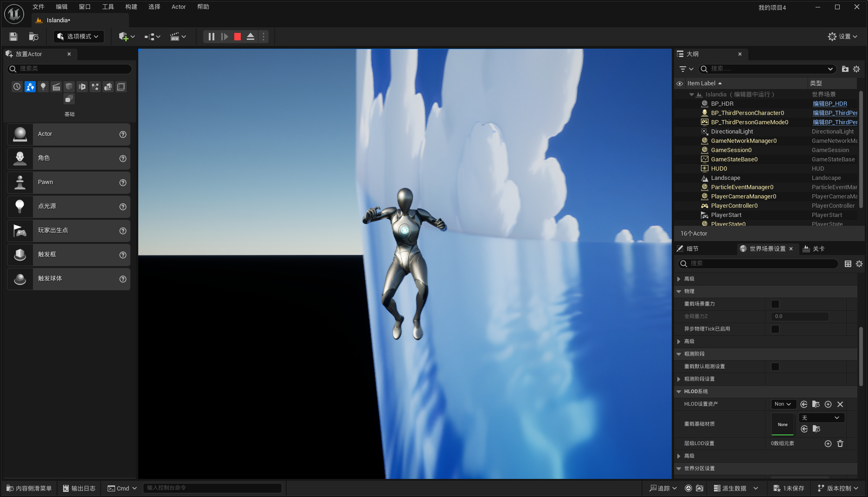Select the Lights bulb category icon

pos(43,87)
